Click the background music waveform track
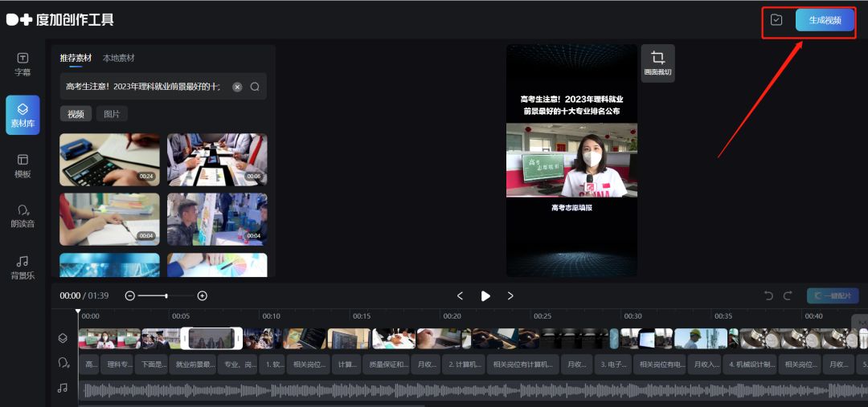Screen dimensions: 868x407 coord(473,390)
